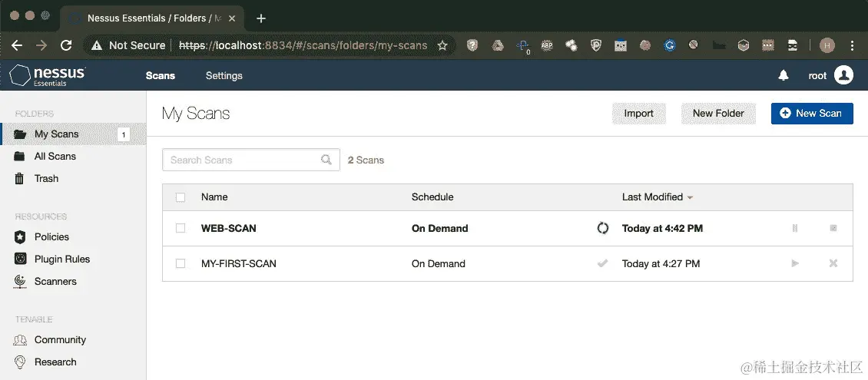868x380 pixels.
Task: Bookmark this page with the star
Action: [x=442, y=45]
